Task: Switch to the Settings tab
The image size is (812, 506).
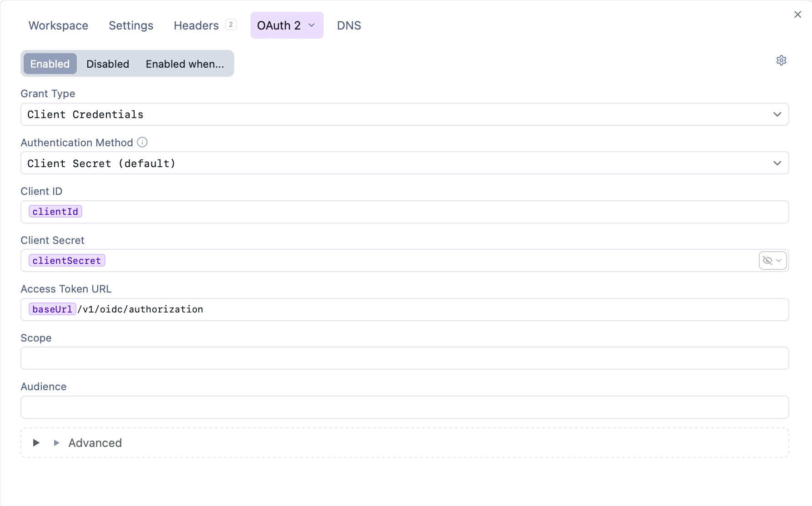Action: pyautogui.click(x=131, y=25)
